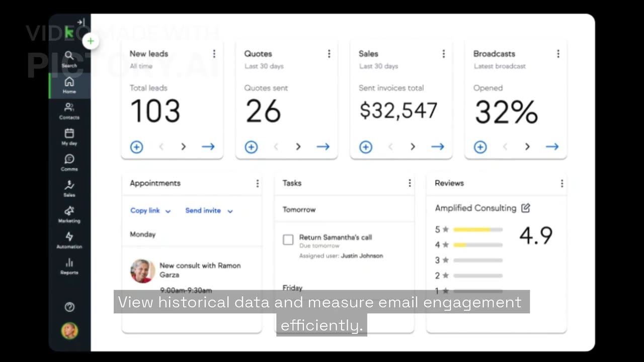
Task: Open New leads details with blue arrow
Action: (x=208, y=147)
